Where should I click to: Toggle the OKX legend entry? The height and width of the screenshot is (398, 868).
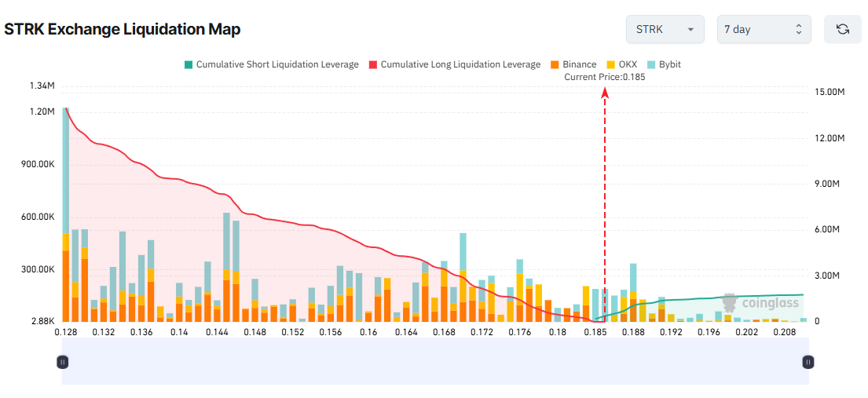tap(628, 64)
